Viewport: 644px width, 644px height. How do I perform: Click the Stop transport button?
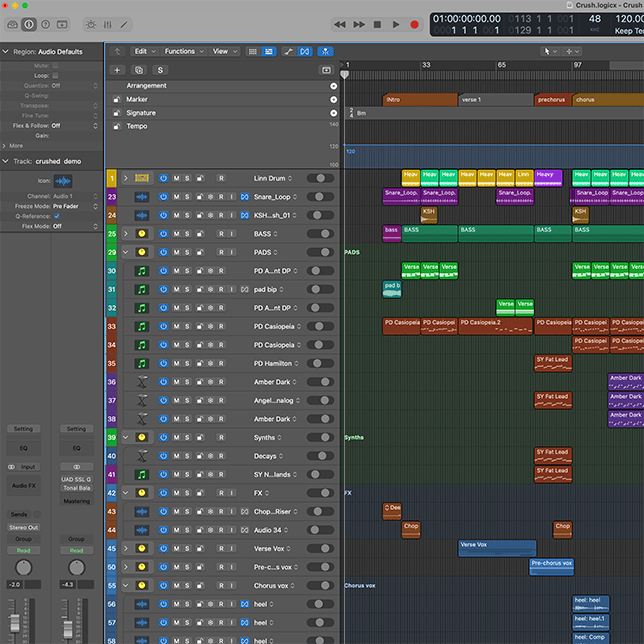pos(377,25)
